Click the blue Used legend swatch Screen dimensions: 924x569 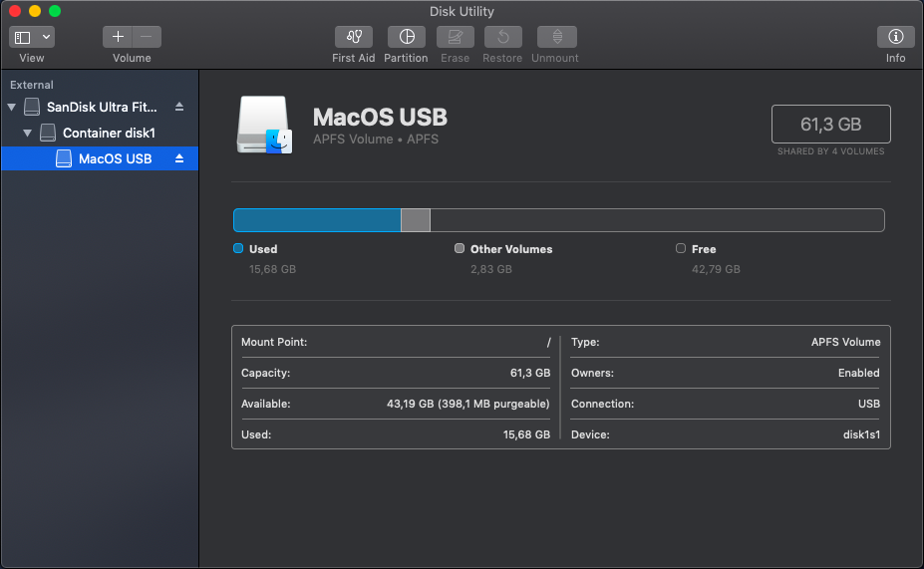click(x=238, y=249)
